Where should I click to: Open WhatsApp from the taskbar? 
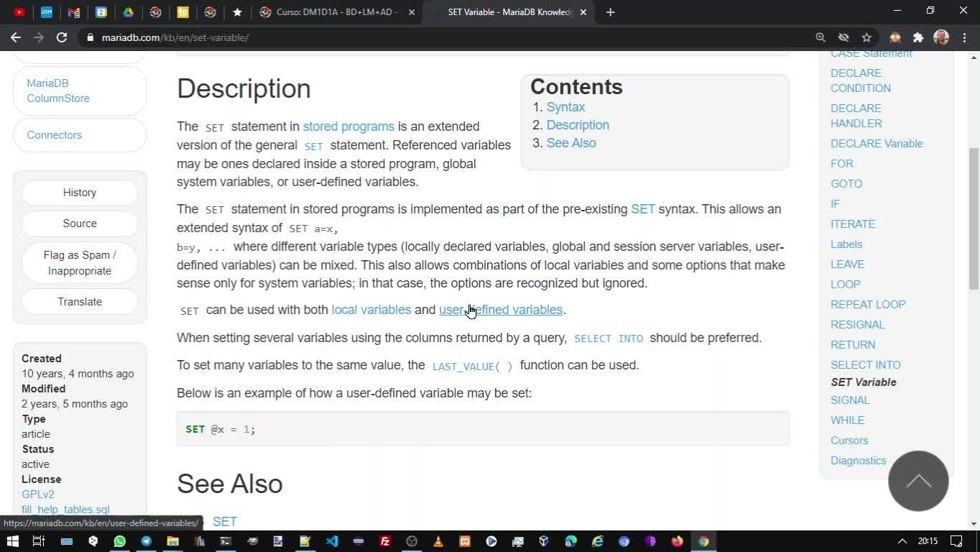(x=119, y=541)
